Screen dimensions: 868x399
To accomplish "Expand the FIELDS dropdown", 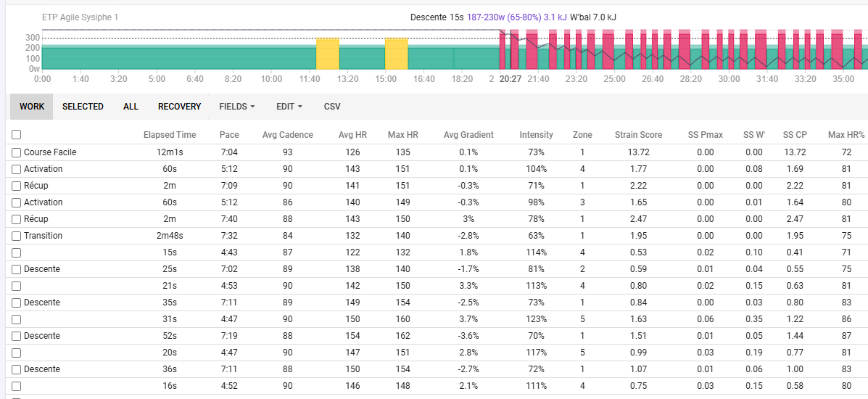I will click(x=237, y=107).
